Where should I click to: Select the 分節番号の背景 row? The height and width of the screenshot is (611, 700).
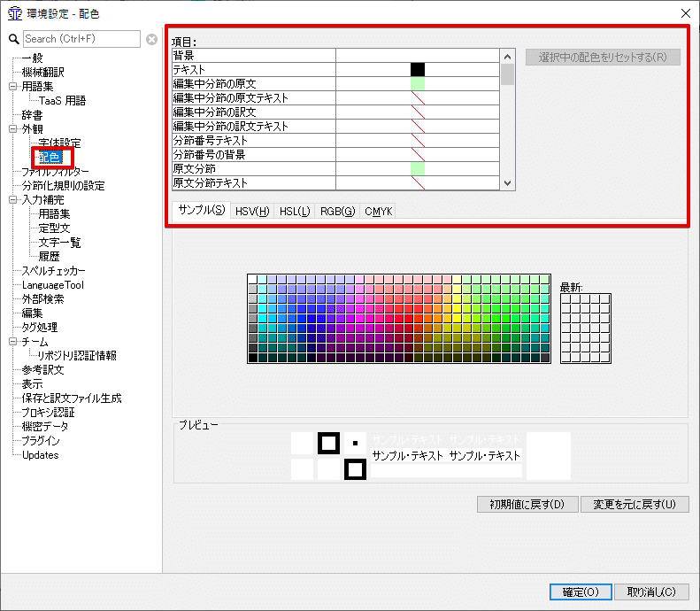pos(335,155)
